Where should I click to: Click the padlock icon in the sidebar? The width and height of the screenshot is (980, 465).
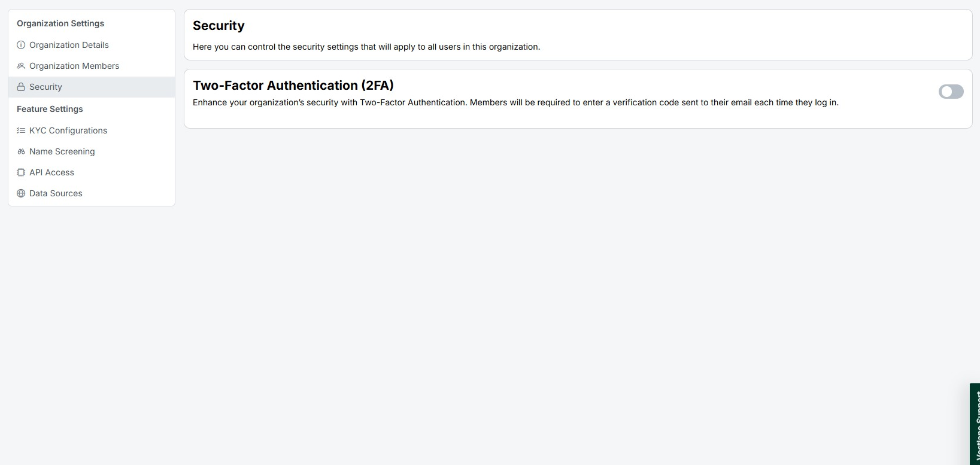(x=21, y=87)
